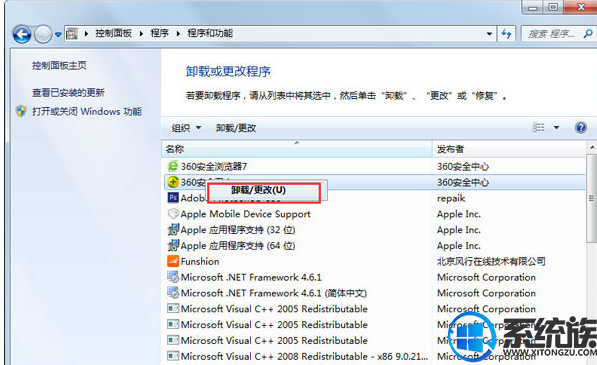Open the address bar history dropdown
Image resolution: width=597 pixels, height=365 pixels.
pyautogui.click(x=489, y=34)
